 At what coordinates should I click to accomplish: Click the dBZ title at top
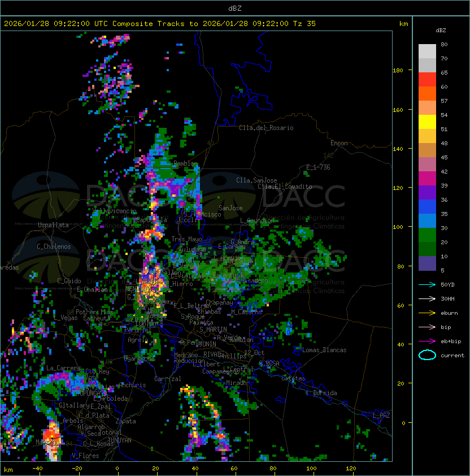(235, 8)
